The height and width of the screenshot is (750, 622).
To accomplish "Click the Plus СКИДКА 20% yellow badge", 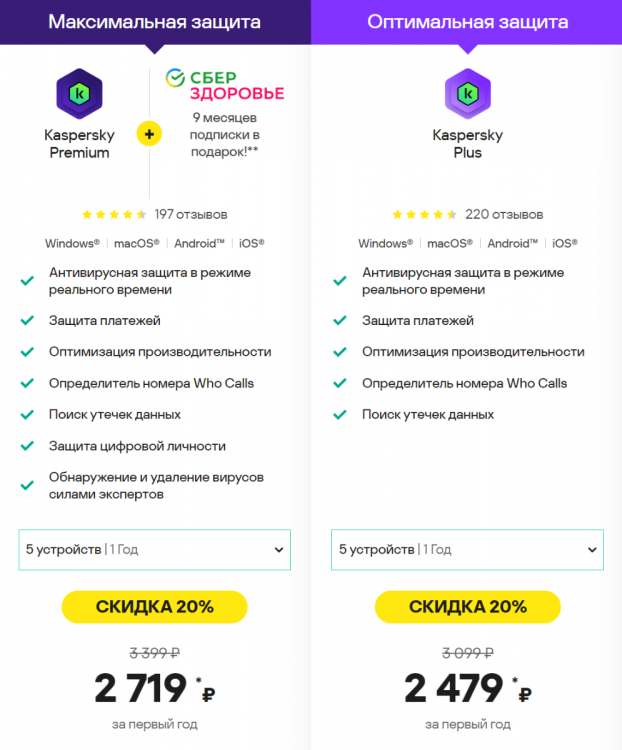I will click(x=467, y=606).
